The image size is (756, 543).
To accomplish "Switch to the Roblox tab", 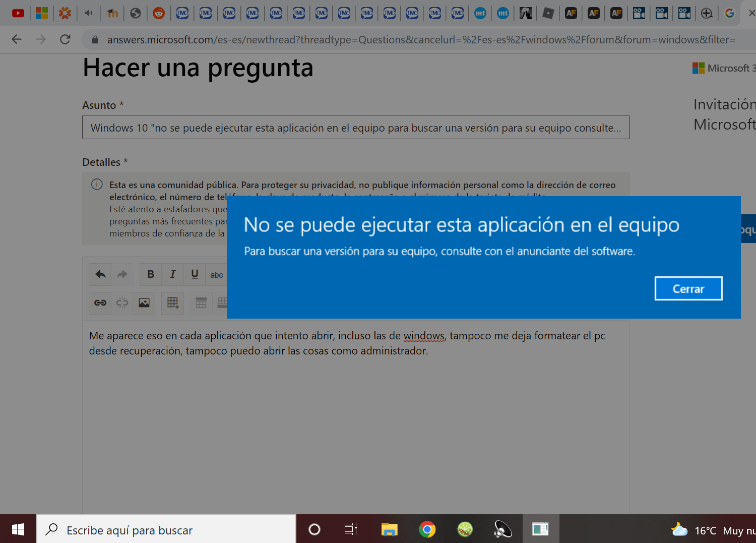I will click(548, 13).
